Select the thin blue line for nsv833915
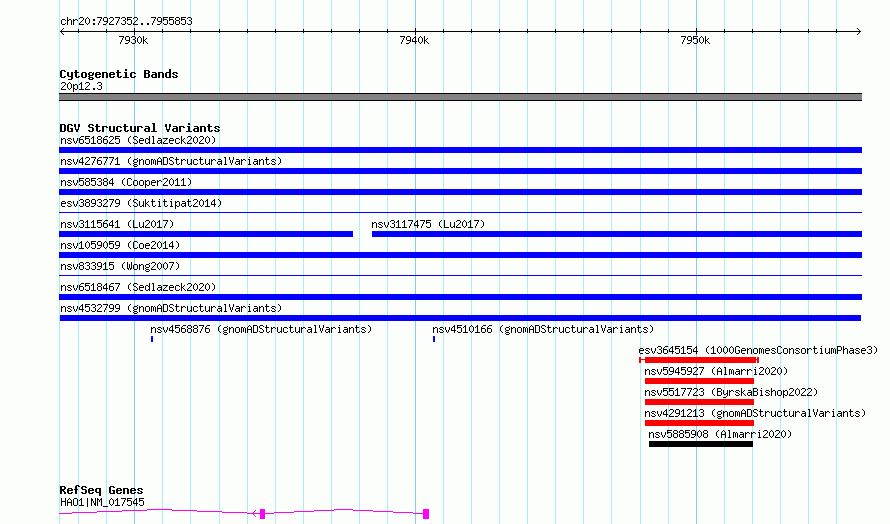Image resolution: width=890 pixels, height=524 pixels. [460, 276]
